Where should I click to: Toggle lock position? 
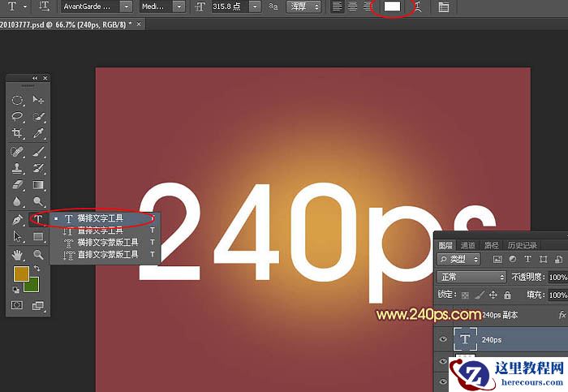click(x=493, y=295)
